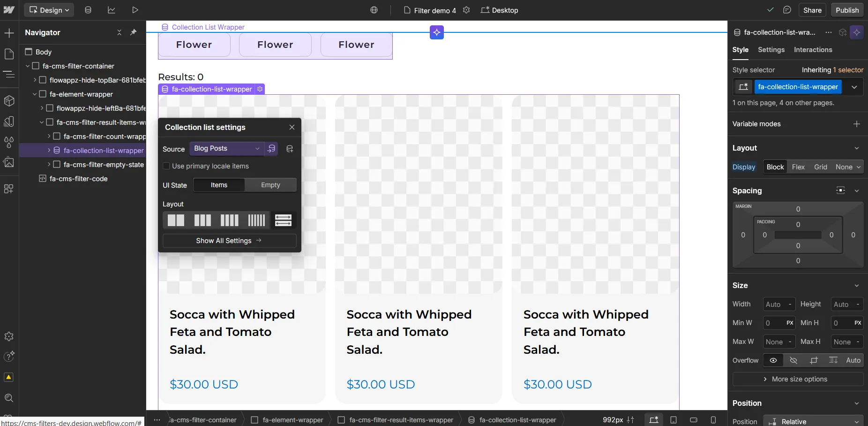
Task: Click the AI assistant sparkle button on canvas
Action: [437, 32]
